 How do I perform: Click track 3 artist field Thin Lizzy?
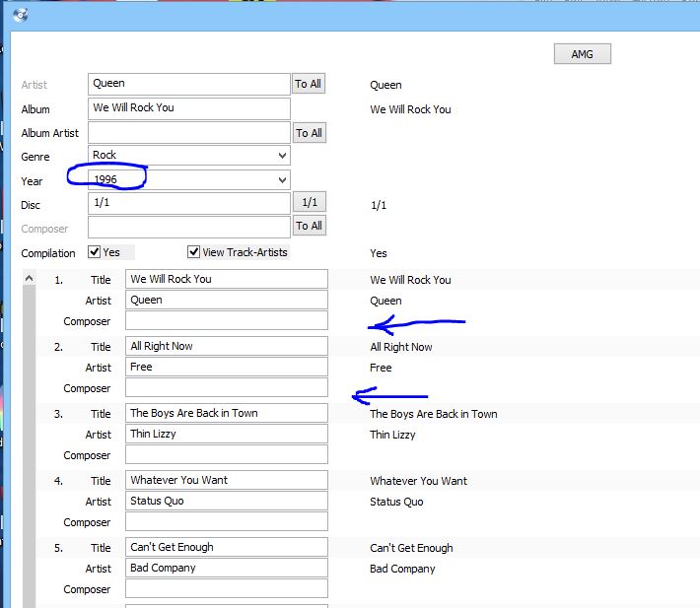[226, 435]
